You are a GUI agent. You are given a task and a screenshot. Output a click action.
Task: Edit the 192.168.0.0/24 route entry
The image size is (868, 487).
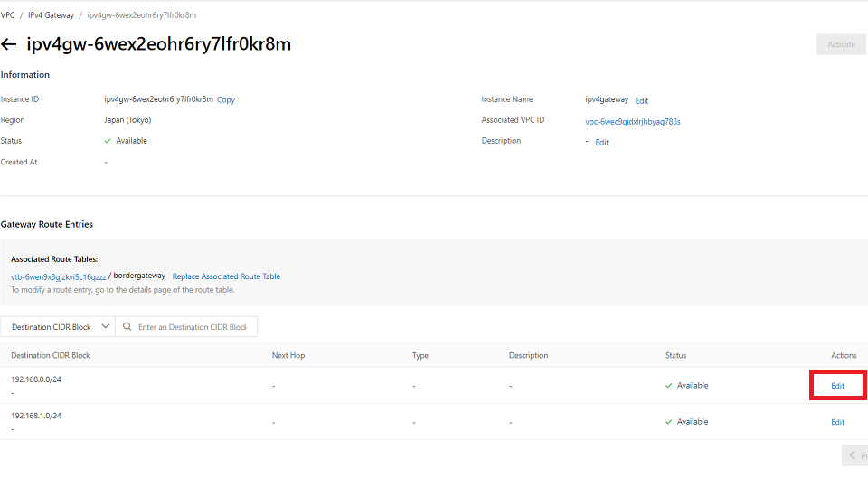[837, 386]
